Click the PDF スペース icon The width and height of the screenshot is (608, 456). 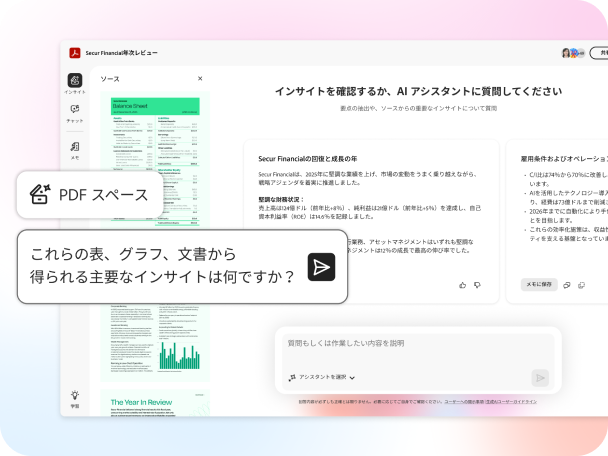[41, 194]
